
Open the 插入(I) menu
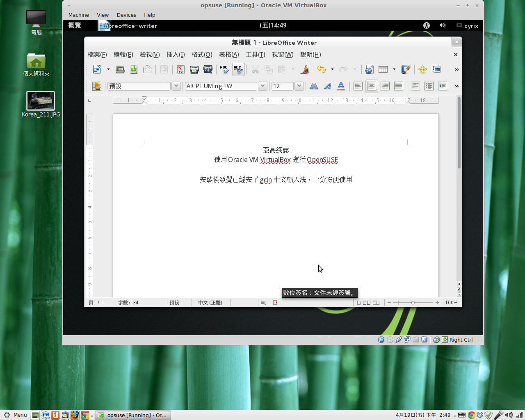[176, 55]
